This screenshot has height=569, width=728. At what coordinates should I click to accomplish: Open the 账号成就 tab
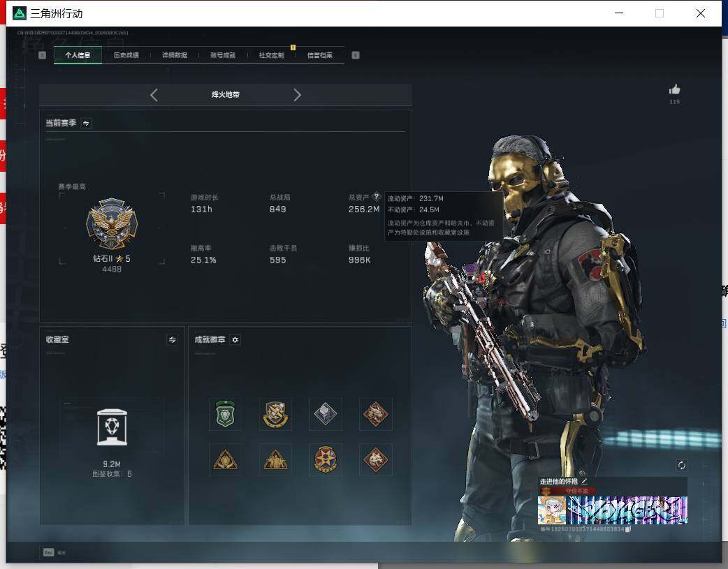(x=223, y=55)
